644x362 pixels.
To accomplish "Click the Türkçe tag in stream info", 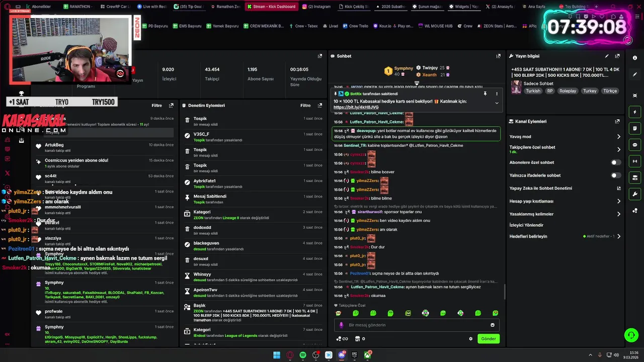I will tap(610, 91).
